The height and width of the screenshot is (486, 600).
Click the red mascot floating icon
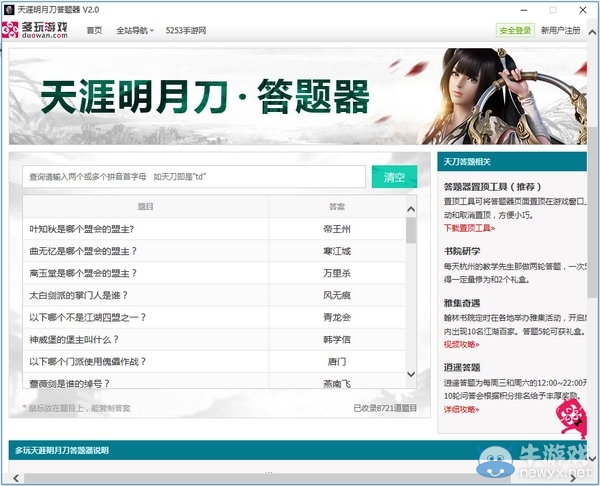(571, 419)
